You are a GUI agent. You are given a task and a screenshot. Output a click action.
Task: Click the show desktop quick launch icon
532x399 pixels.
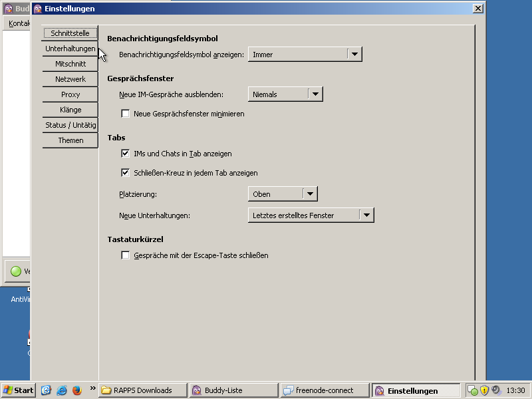47,390
